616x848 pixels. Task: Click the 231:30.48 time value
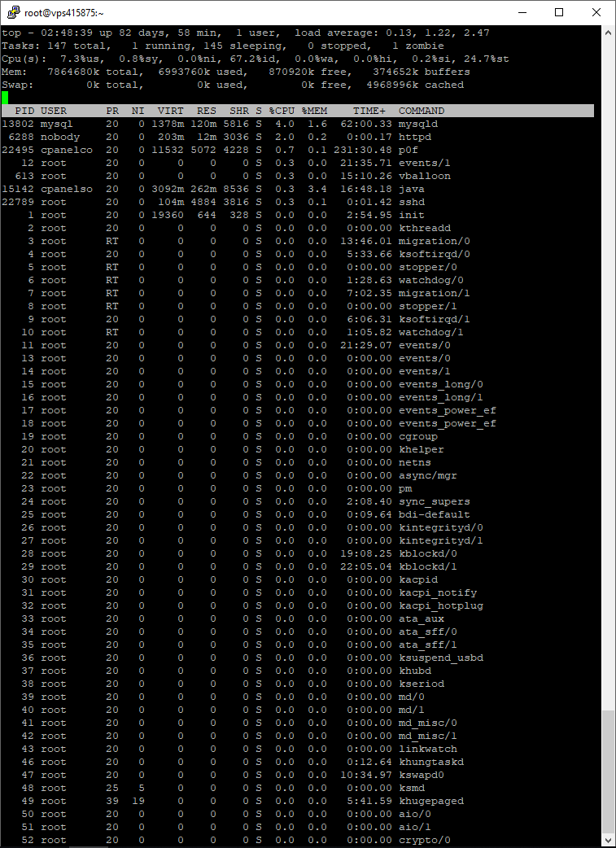coord(363,150)
